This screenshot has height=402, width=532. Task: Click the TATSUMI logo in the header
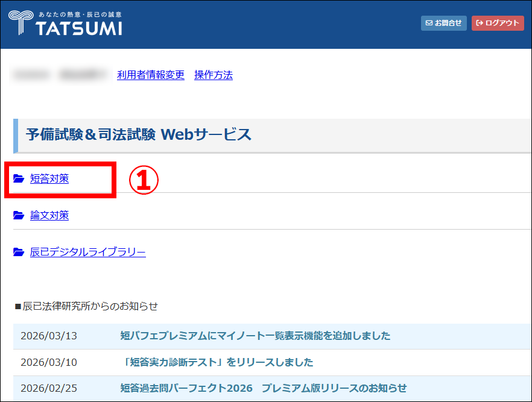pyautogui.click(x=65, y=23)
